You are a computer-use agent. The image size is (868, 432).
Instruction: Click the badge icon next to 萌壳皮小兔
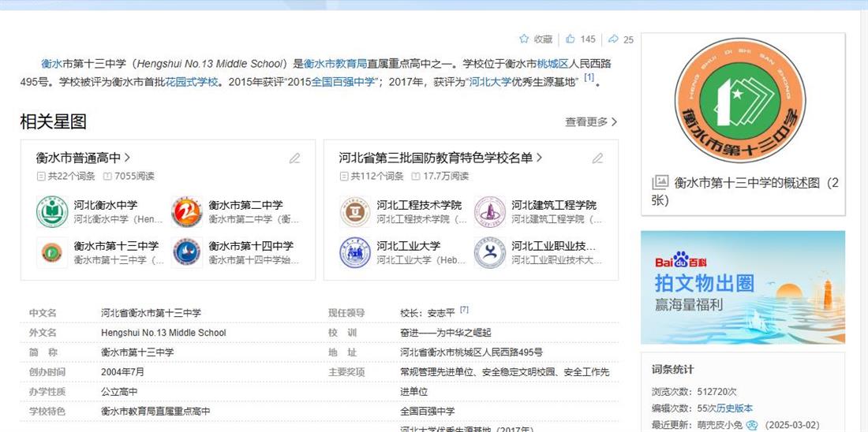(x=751, y=425)
